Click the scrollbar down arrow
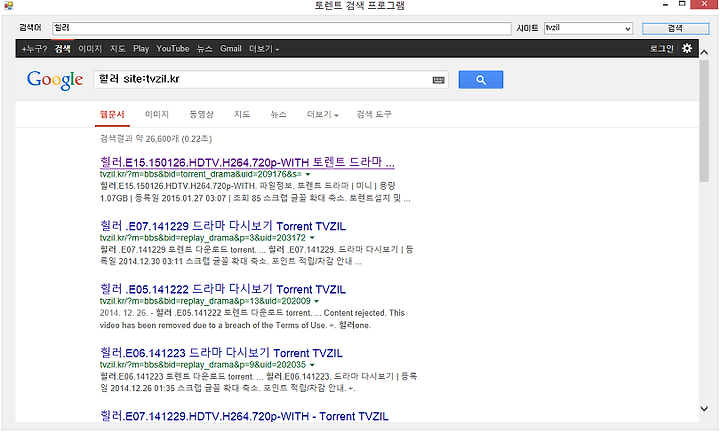The height and width of the screenshot is (432, 720). tap(704, 408)
